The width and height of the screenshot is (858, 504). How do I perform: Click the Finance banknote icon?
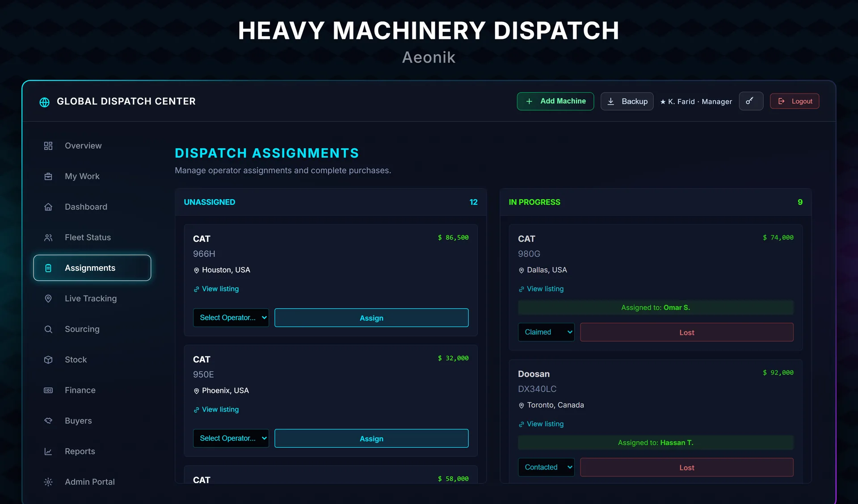[48, 391]
